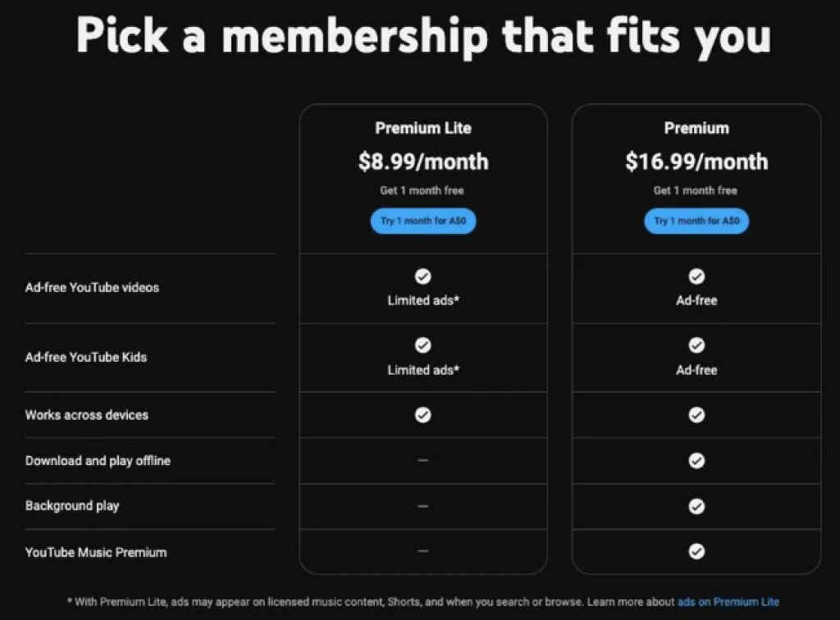Click the Ad-free checkmark icon under Premium
The width and height of the screenshot is (840, 620).
[x=696, y=276]
